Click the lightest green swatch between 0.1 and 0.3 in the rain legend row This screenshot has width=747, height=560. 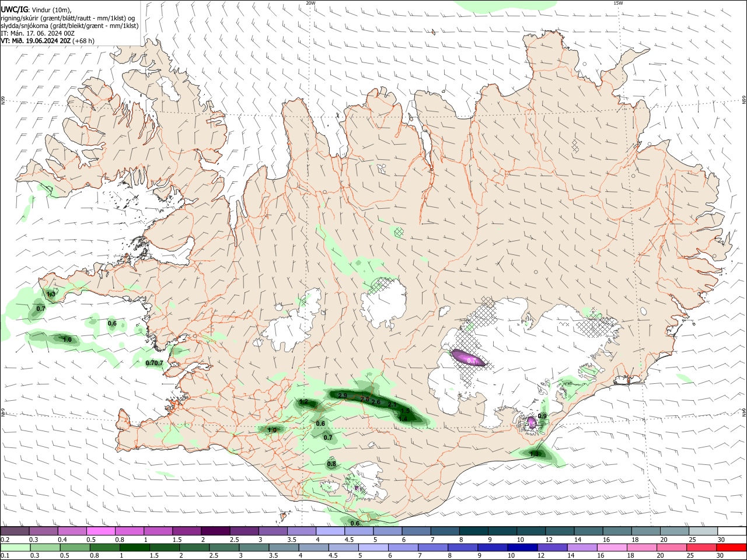(15, 548)
